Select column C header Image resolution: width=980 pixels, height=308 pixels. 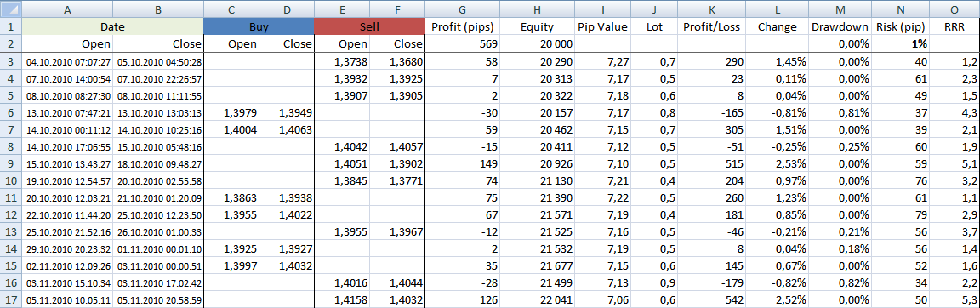point(231,9)
